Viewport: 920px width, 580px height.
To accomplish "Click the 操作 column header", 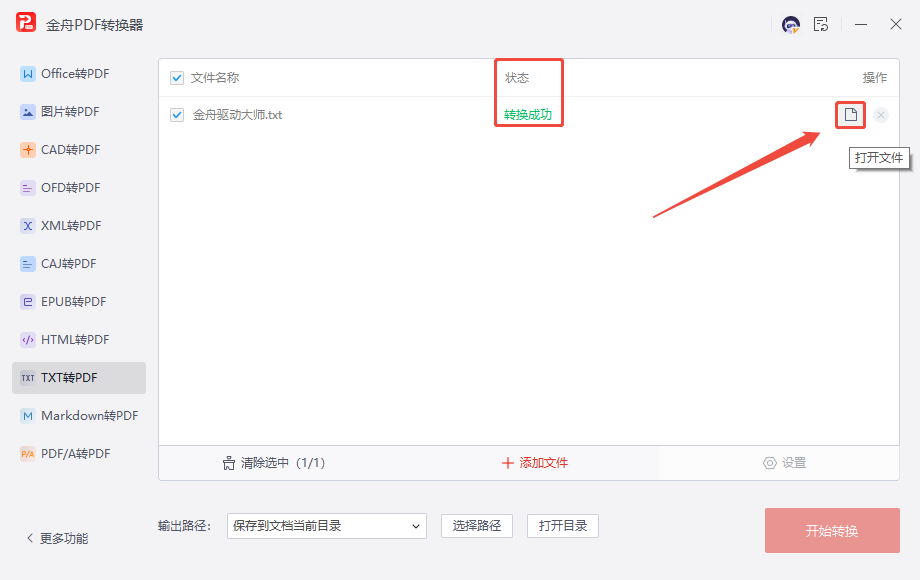I will click(x=875, y=77).
